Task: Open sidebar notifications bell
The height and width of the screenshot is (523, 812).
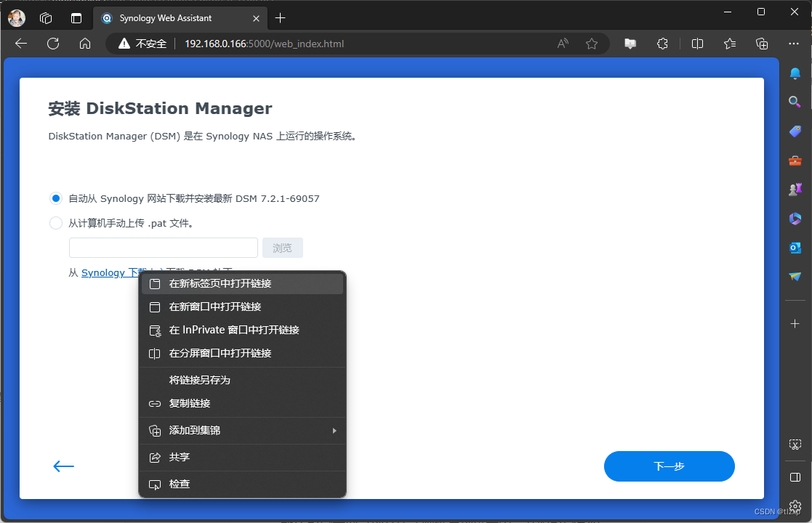Action: [795, 73]
